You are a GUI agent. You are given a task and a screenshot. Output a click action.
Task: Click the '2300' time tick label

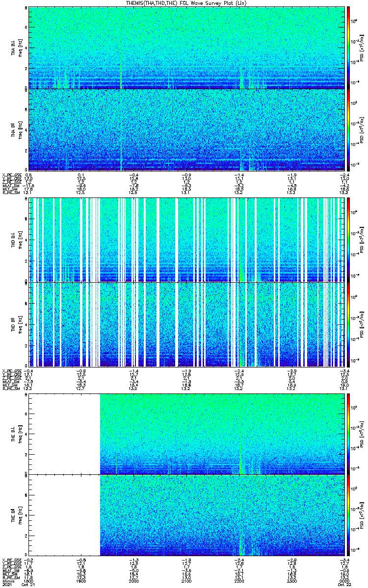tap(291, 581)
